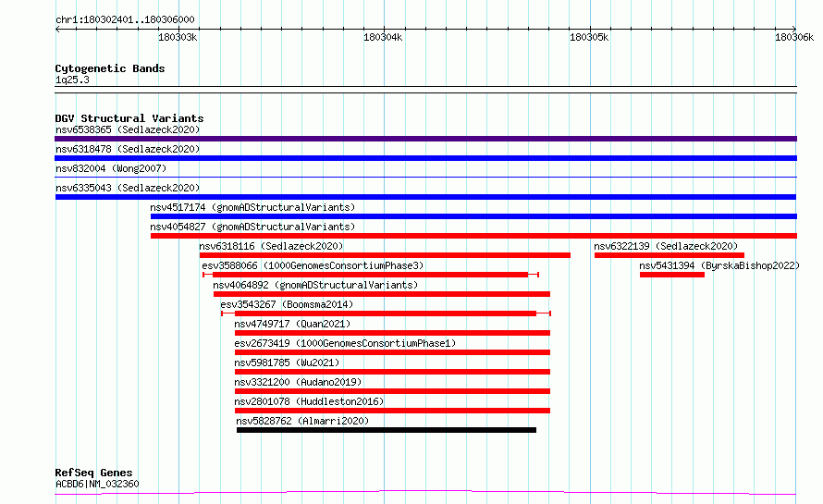The height and width of the screenshot is (504, 823).
Task: Click the DGV Structural Variants track title
Action: (129, 118)
